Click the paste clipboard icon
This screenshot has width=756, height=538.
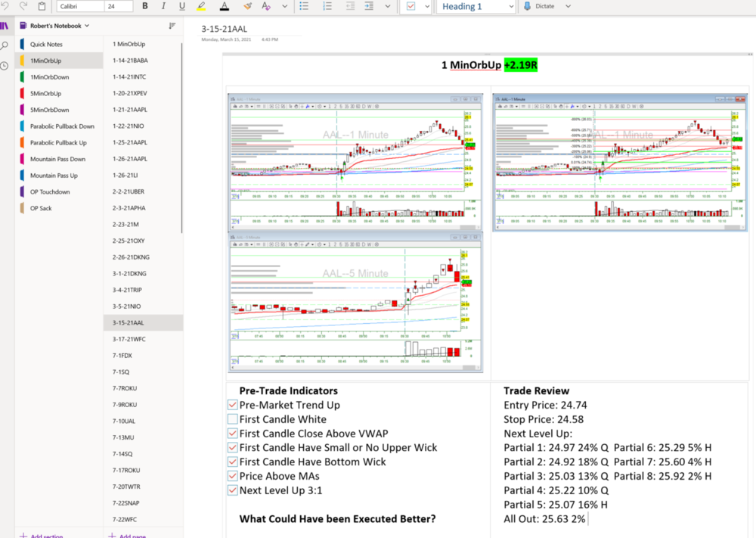coord(42,6)
